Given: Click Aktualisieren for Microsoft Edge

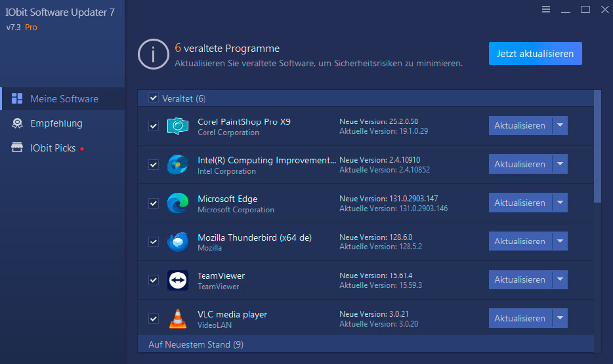Looking at the screenshot, I should [520, 203].
